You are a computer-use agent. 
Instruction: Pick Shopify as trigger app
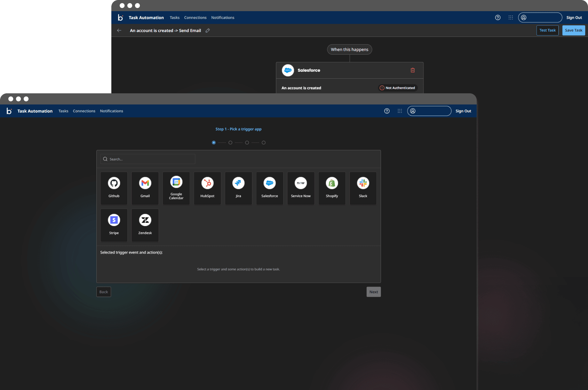pos(332,188)
